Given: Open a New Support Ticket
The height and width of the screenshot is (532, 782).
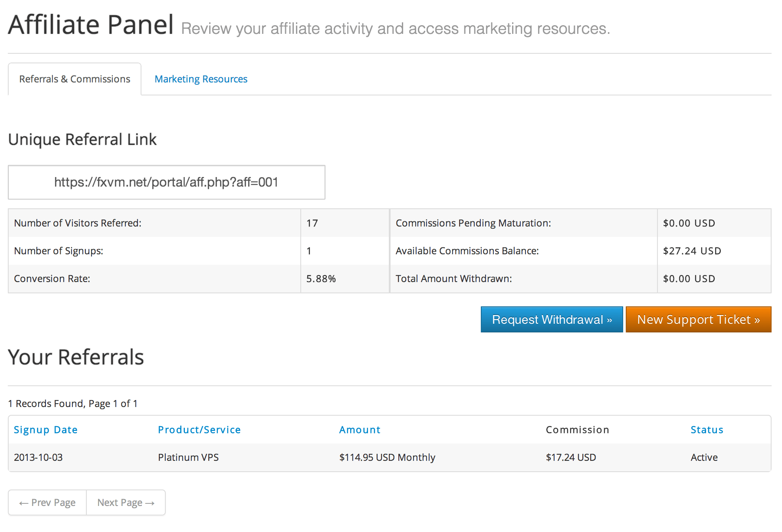Looking at the screenshot, I should click(698, 319).
